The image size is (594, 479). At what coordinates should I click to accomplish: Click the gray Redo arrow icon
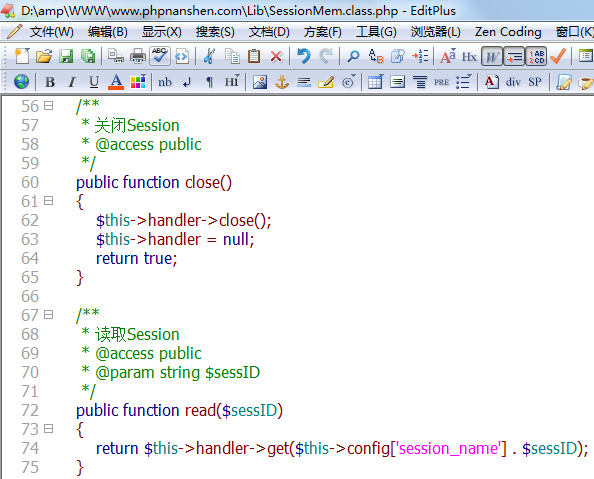click(x=325, y=56)
